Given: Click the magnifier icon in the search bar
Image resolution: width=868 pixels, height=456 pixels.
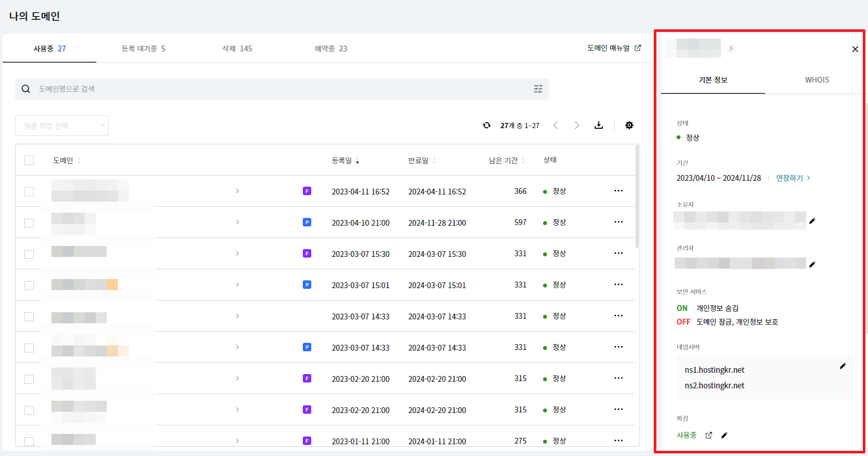Looking at the screenshot, I should [26, 89].
